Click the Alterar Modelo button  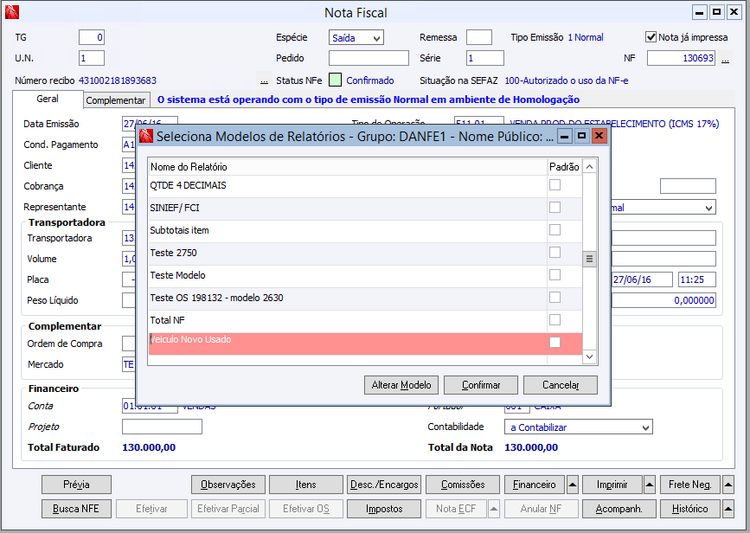pyautogui.click(x=401, y=385)
